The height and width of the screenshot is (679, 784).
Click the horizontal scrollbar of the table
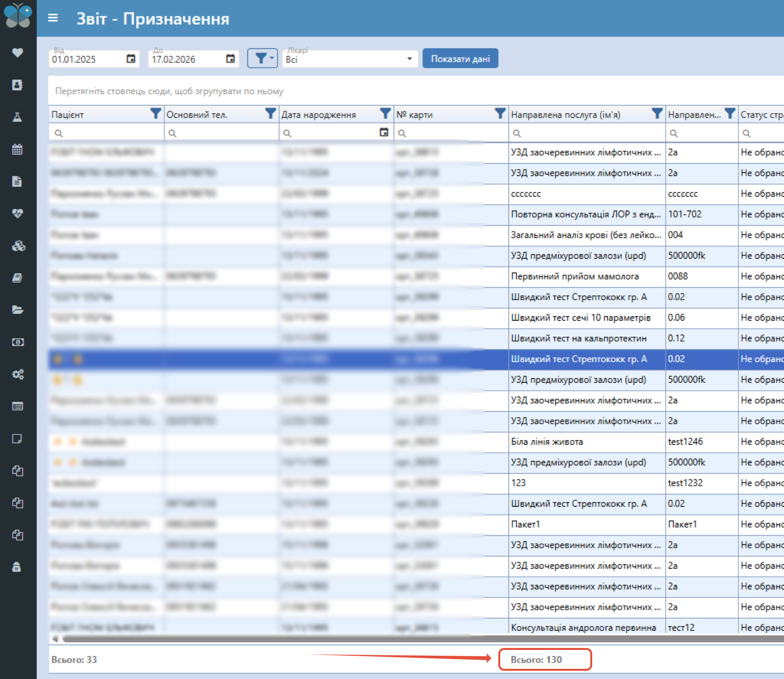click(x=423, y=639)
